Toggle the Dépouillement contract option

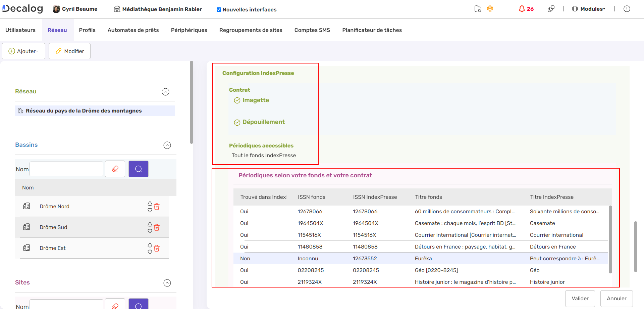click(237, 122)
